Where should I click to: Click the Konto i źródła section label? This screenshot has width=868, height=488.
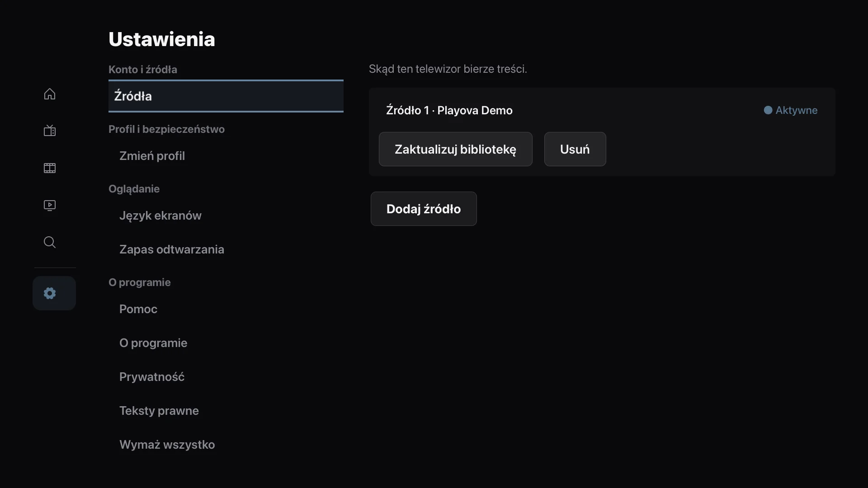143,70
